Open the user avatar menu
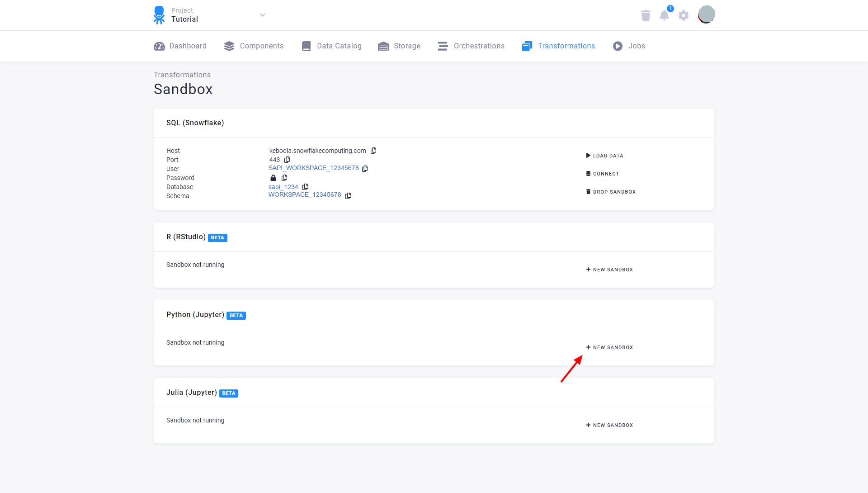Image resolution: width=868 pixels, height=493 pixels. point(706,14)
